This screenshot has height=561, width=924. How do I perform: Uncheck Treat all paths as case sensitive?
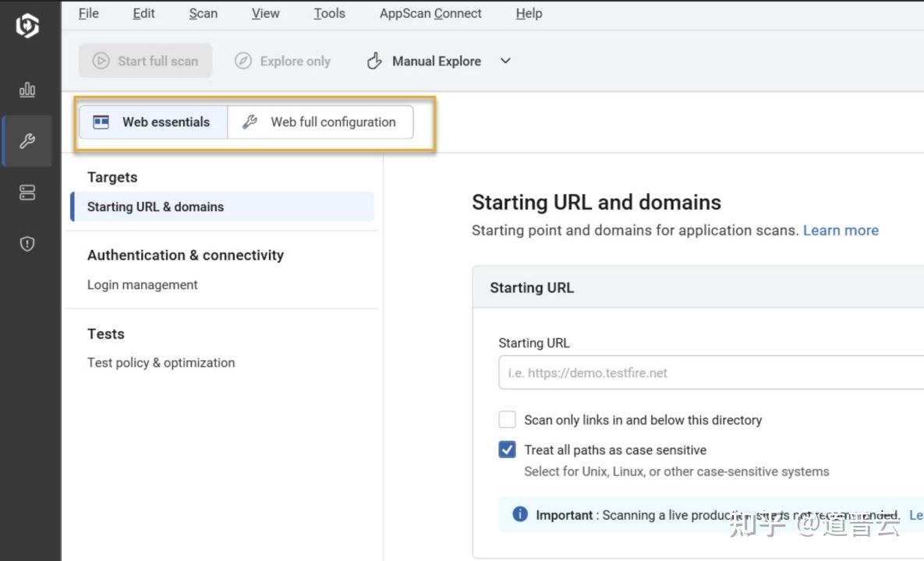(x=507, y=450)
